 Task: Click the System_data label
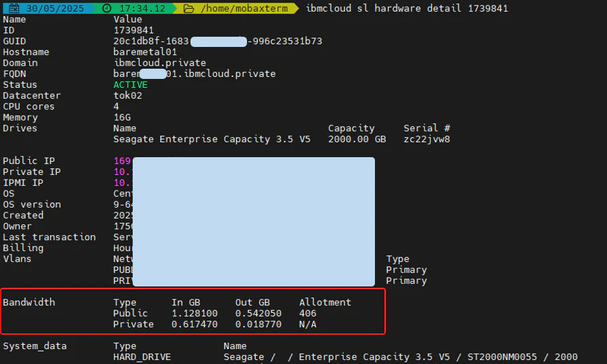point(35,346)
